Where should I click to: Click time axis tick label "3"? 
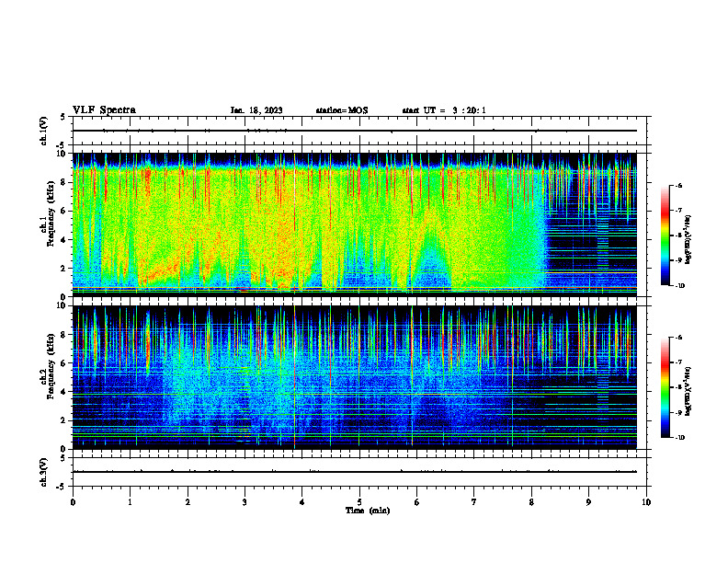245,502
